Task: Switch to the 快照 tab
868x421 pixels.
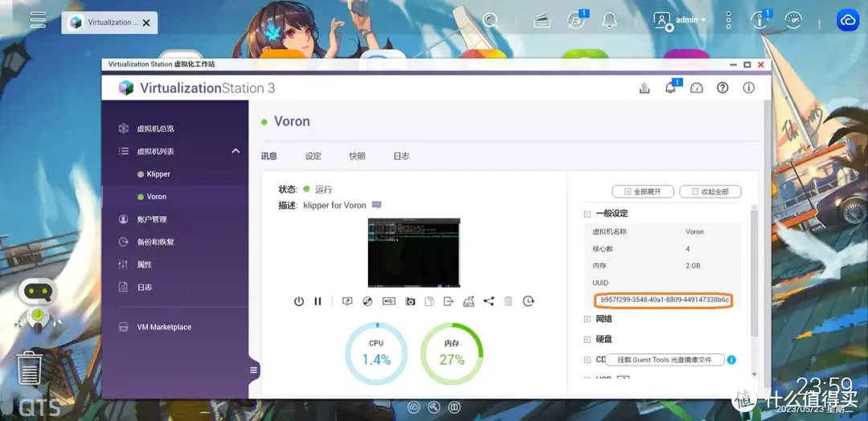Action: coord(357,156)
